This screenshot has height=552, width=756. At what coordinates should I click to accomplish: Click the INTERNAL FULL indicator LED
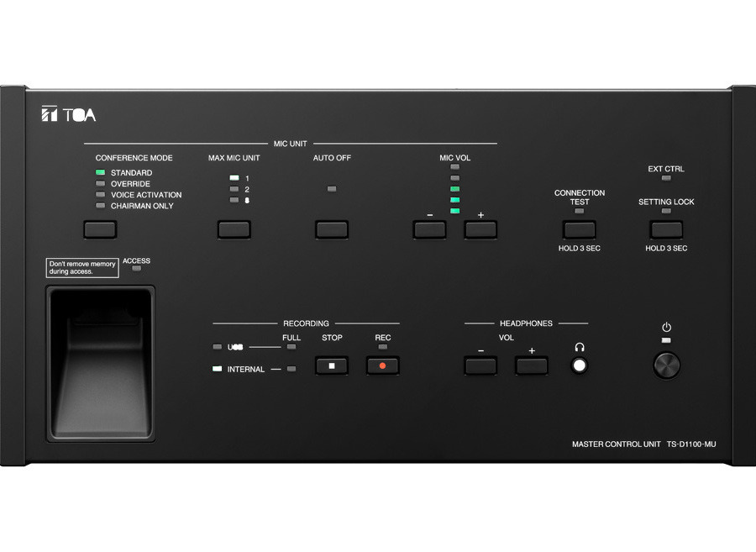[x=291, y=369]
